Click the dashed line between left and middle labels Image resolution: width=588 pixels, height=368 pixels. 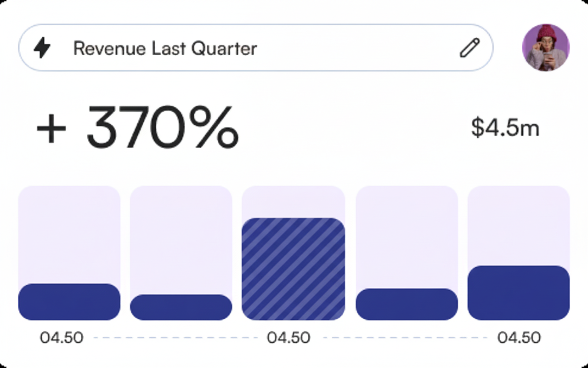coord(175,338)
